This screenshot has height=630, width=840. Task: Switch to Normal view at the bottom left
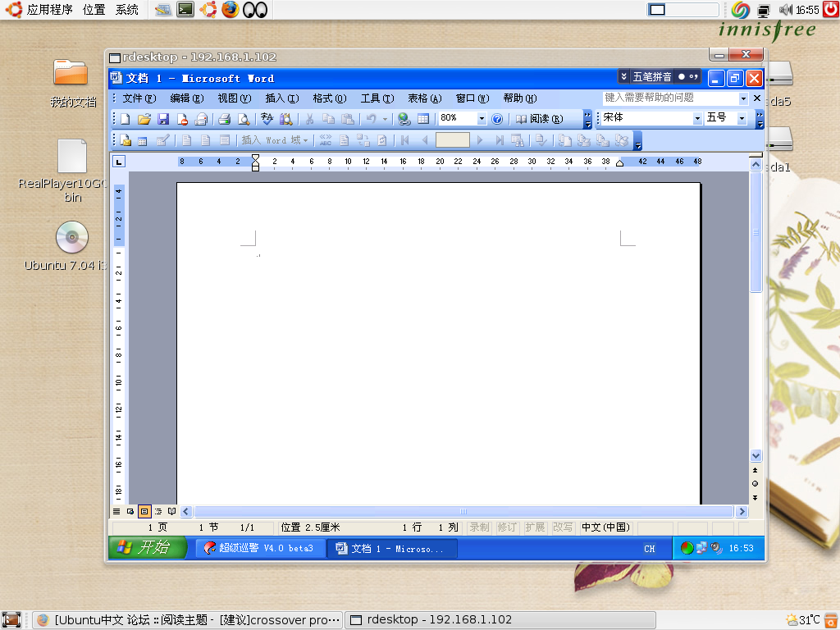(116, 512)
